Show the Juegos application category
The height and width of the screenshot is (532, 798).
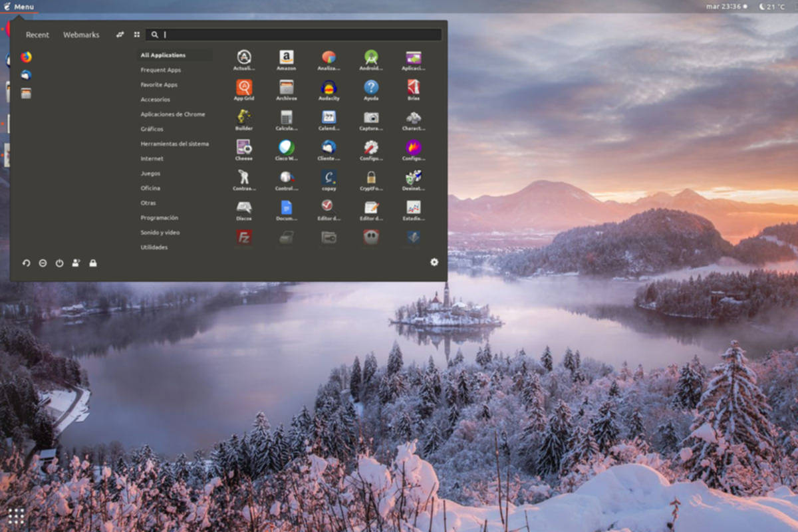[150, 173]
